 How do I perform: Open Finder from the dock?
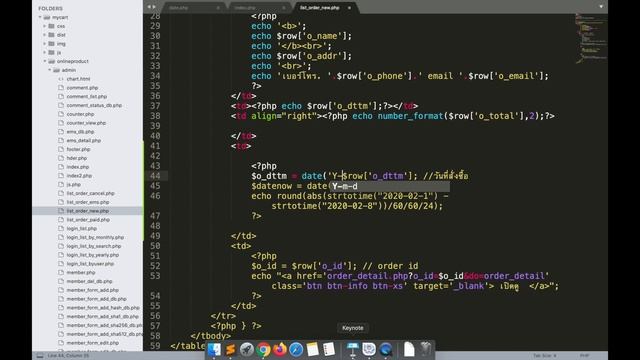(x=214, y=350)
